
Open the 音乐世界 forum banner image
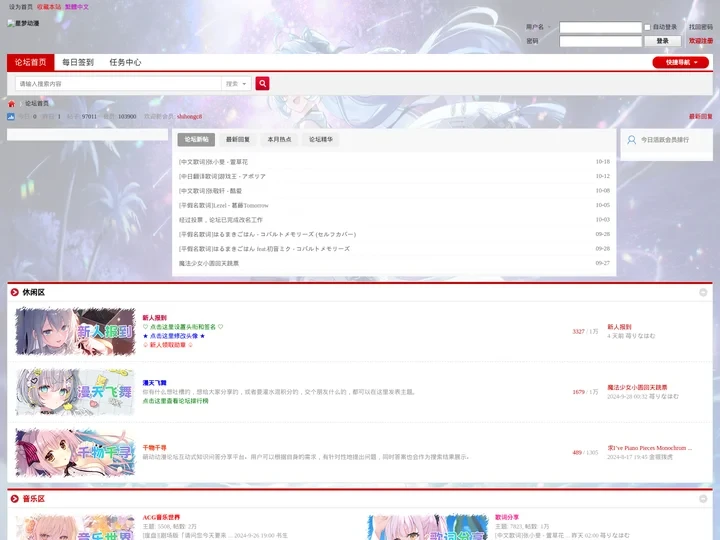tap(75, 527)
